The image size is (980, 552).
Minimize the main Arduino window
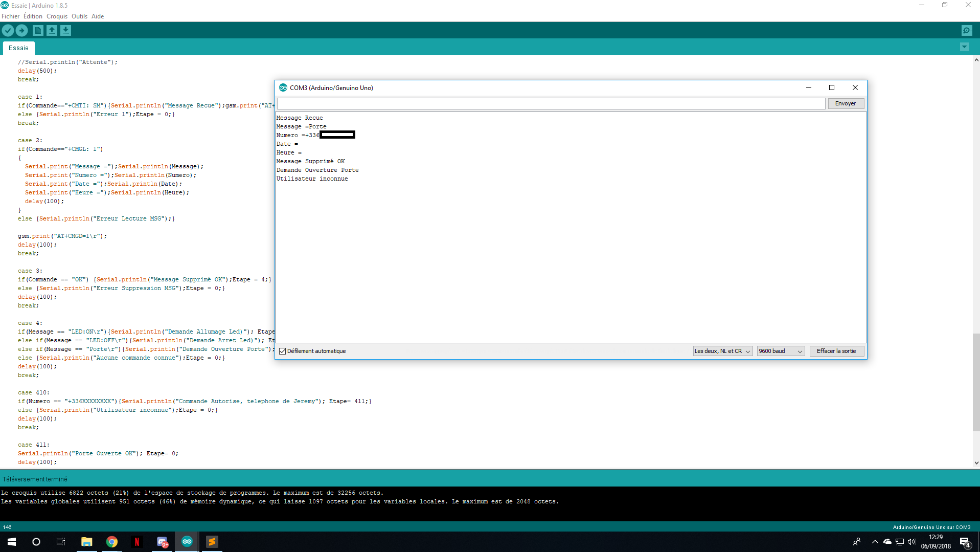click(x=922, y=5)
